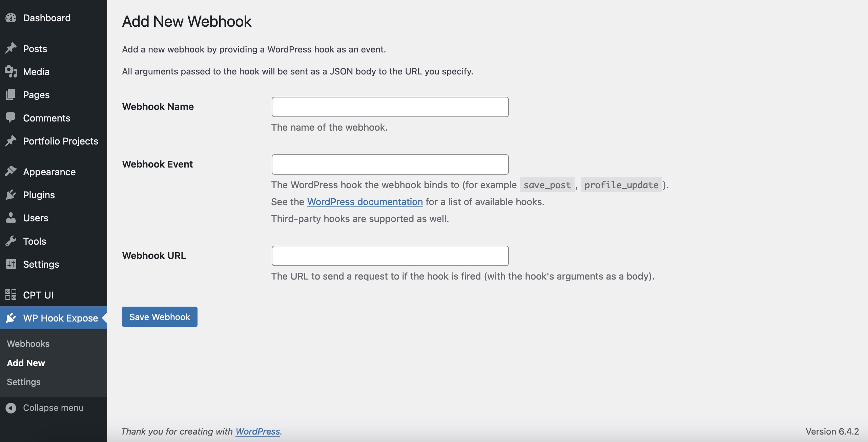Viewport: 868px width, 442px height.
Task: Click the Comments speech bubble icon
Action: click(11, 118)
